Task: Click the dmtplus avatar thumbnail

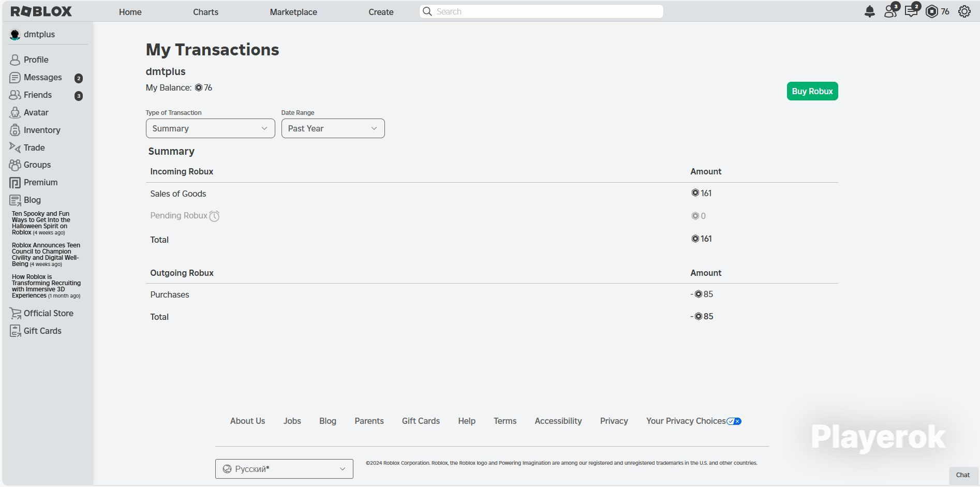Action: 15,35
